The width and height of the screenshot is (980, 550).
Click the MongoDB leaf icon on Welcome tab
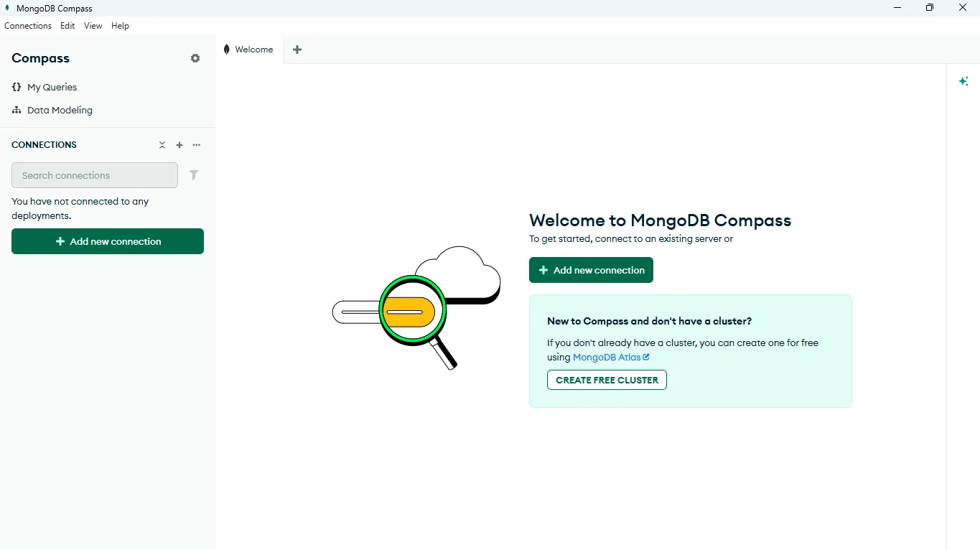tap(226, 49)
